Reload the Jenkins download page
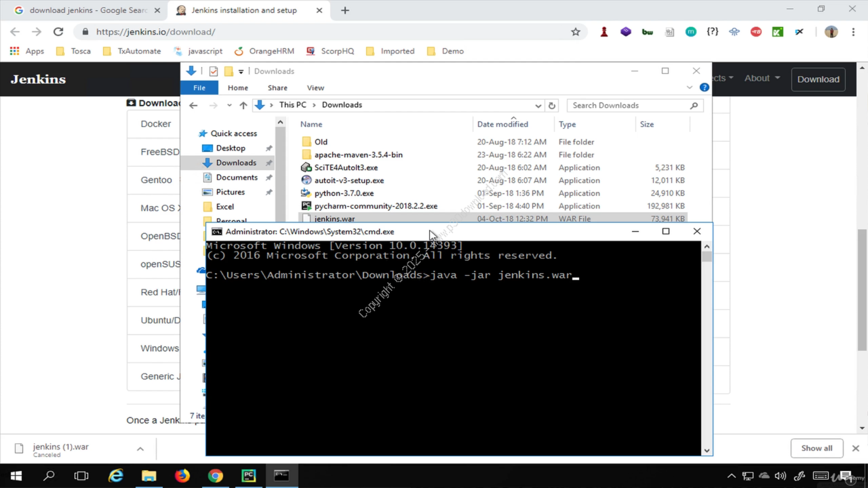The image size is (868, 488). (58, 32)
